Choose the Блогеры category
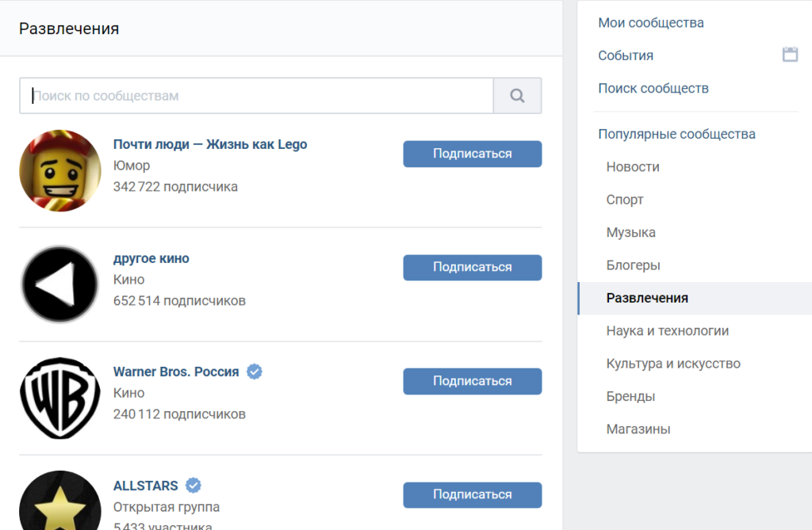The height and width of the screenshot is (530, 812). coord(634,265)
